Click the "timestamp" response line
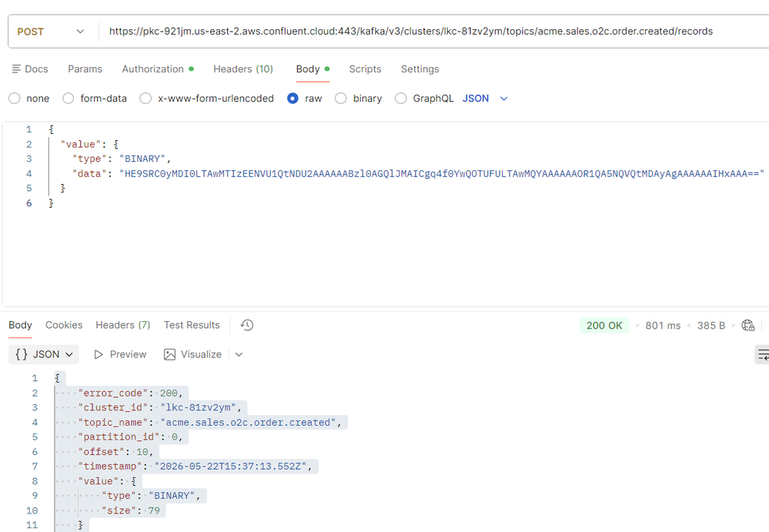This screenshot has height=532, width=769. point(196,467)
